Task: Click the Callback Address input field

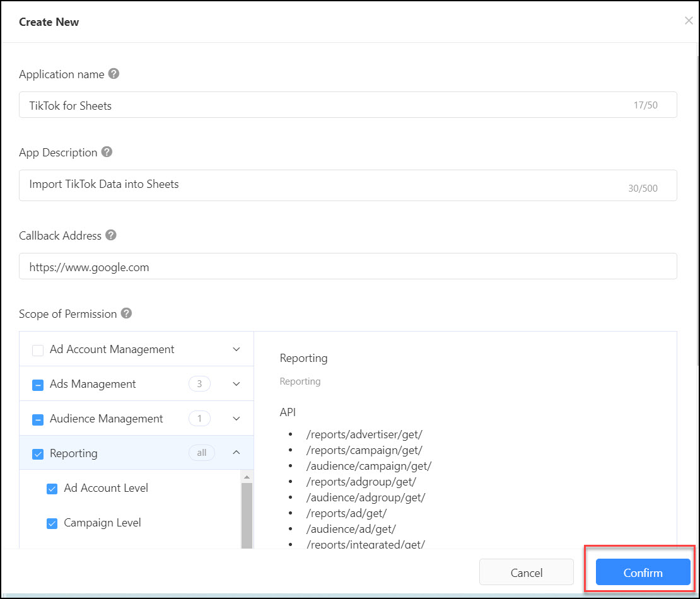Action: 347,267
